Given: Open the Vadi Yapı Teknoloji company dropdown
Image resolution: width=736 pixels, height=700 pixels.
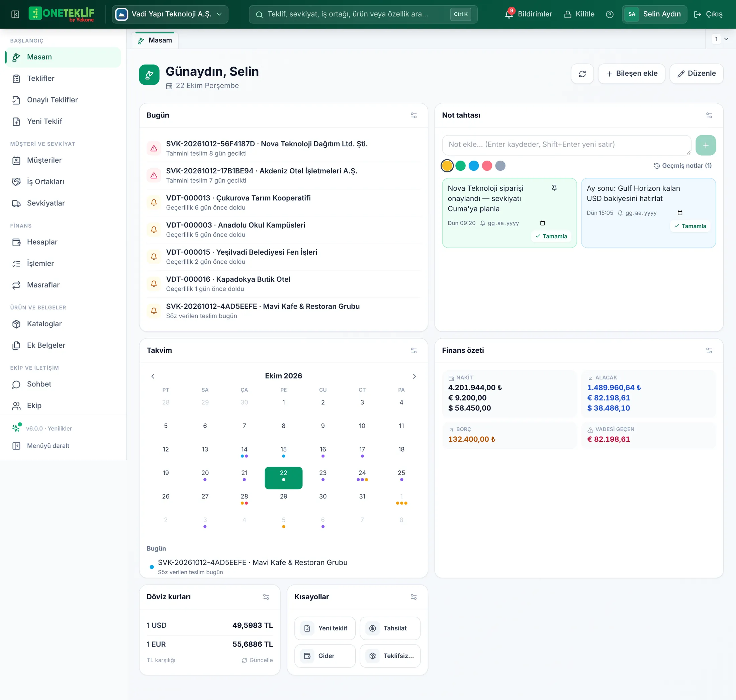Looking at the screenshot, I should click(170, 14).
